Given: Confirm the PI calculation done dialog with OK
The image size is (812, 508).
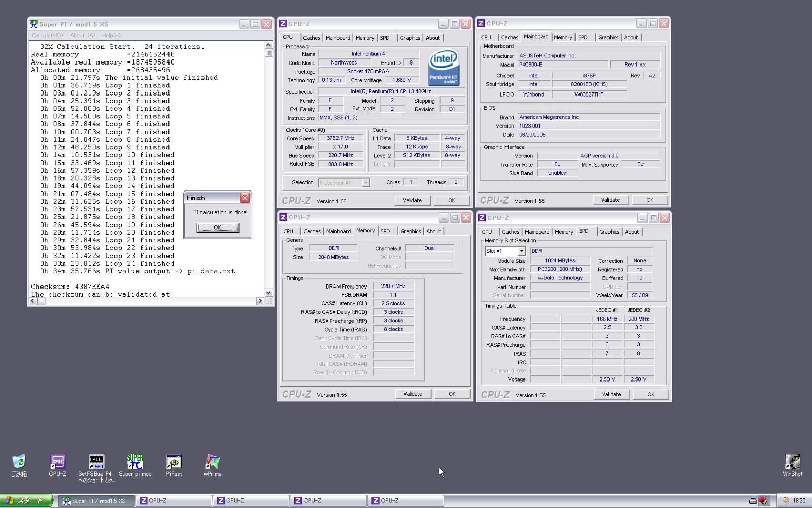Looking at the screenshot, I should click(x=218, y=227).
